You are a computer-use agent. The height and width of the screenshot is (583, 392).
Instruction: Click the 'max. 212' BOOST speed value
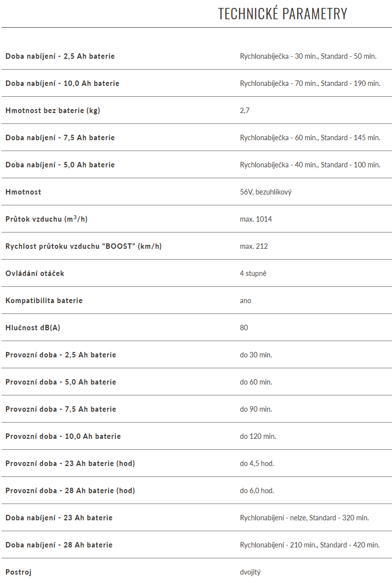point(254,246)
